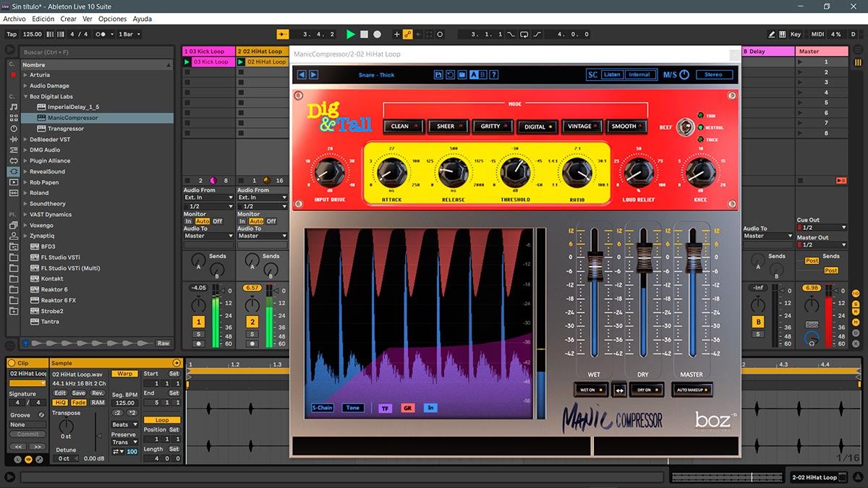Expand the Audio Damage folder

tap(25, 86)
